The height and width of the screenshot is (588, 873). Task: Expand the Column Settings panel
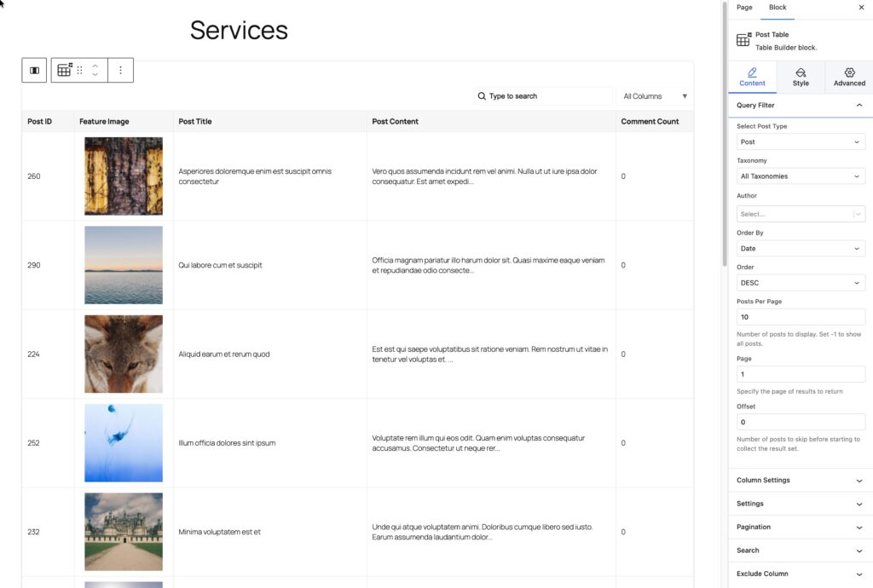click(x=801, y=481)
